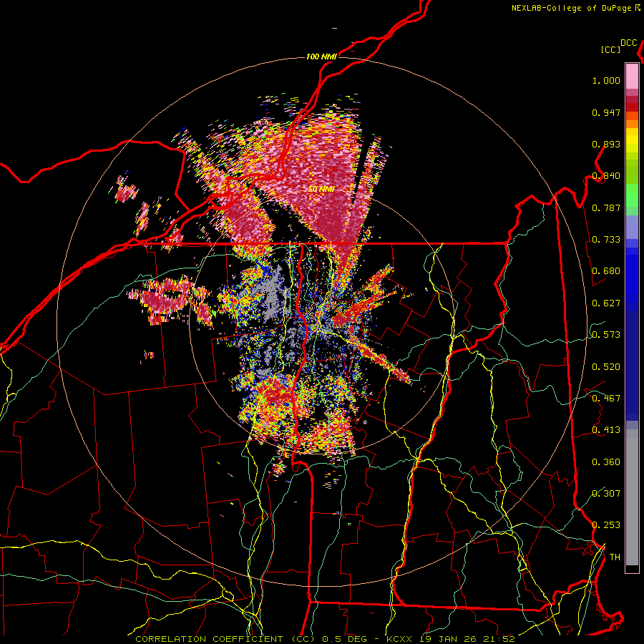Click the 0.573 legend value

click(x=606, y=335)
